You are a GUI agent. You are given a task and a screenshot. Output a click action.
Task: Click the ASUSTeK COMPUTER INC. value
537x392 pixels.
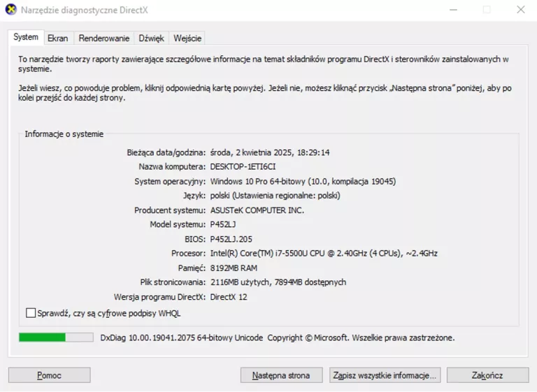click(257, 210)
